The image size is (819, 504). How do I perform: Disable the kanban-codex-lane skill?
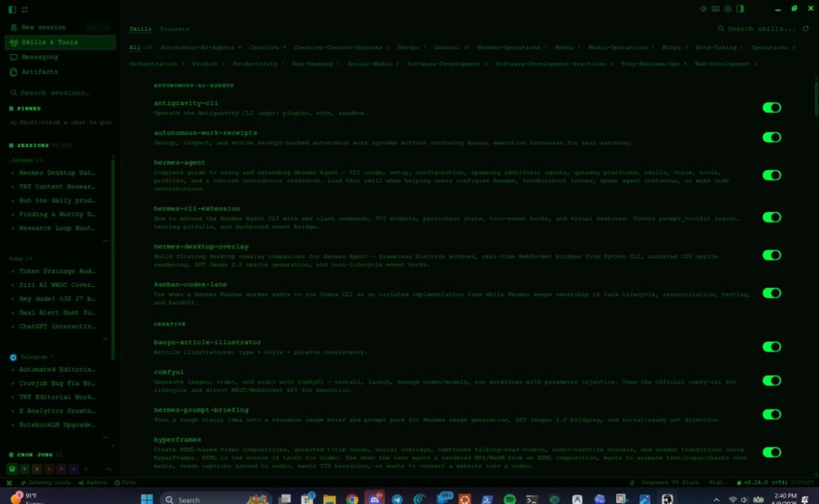771,293
